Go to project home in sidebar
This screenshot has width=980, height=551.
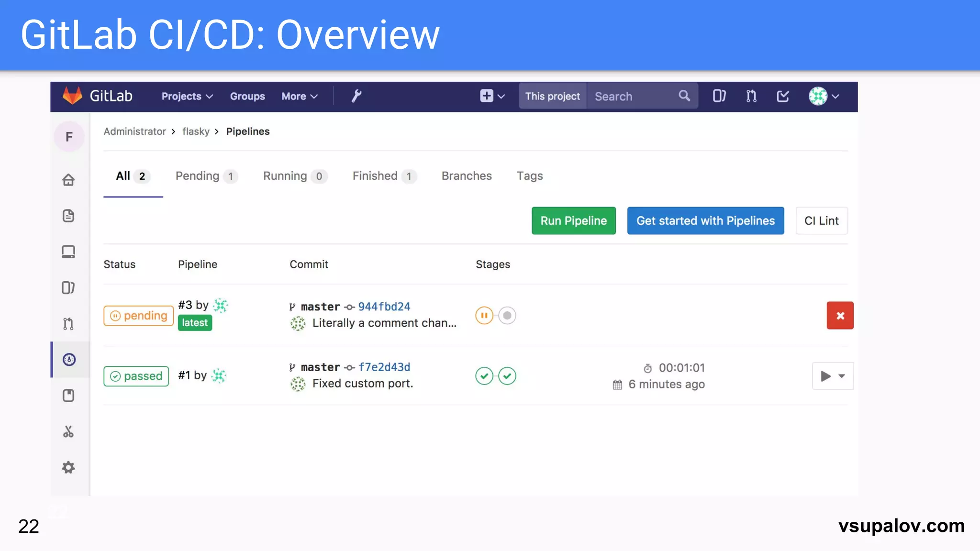[x=68, y=180]
